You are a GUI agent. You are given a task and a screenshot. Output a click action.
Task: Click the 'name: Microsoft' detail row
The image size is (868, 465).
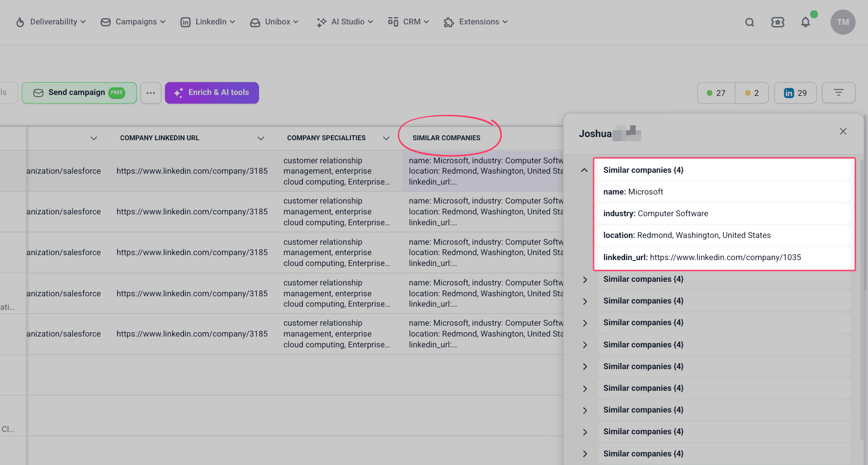(724, 192)
